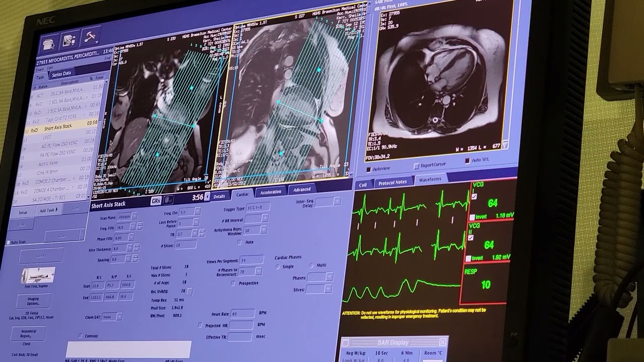Click the Rel. SNR info box
This screenshot has width=644, height=362.
pos(190,291)
